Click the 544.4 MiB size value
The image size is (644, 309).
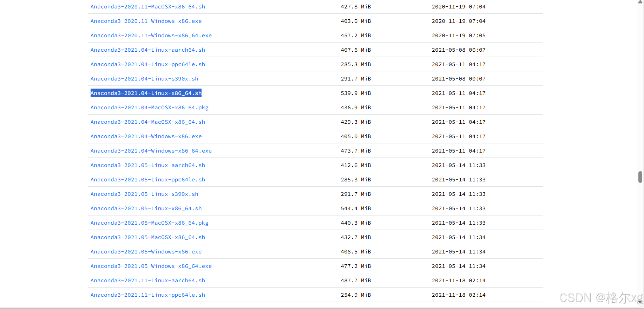coord(356,208)
